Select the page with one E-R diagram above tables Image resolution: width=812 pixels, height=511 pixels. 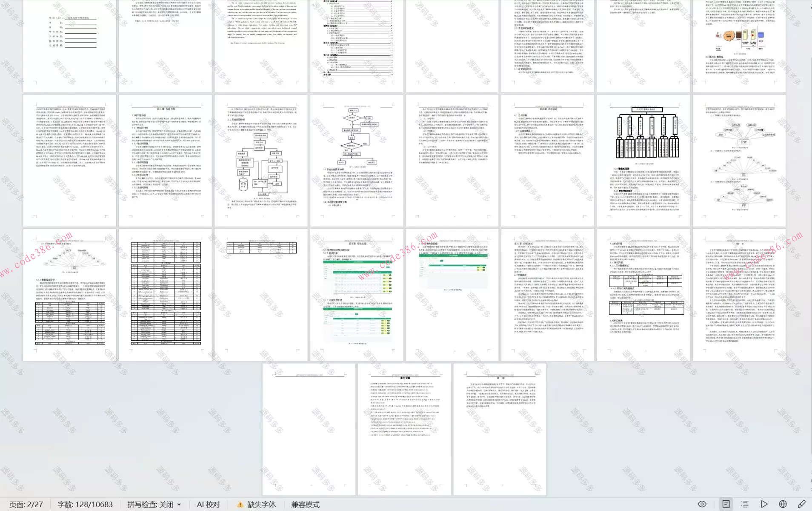coord(69,295)
